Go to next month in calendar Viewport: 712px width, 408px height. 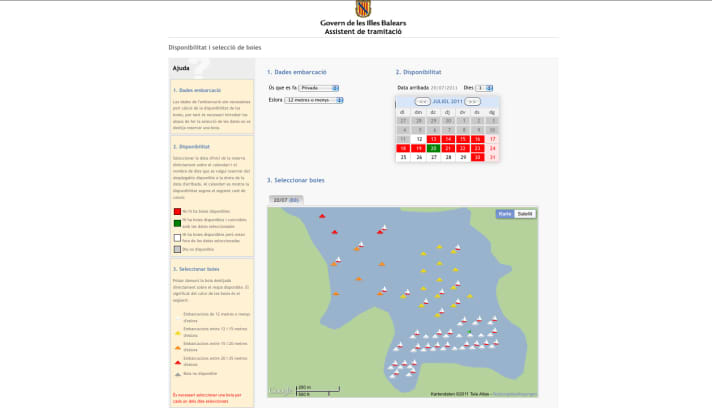coord(473,102)
